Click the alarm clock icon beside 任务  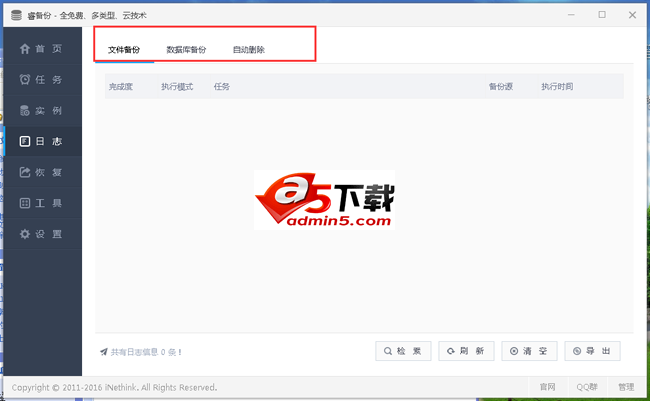coord(25,79)
